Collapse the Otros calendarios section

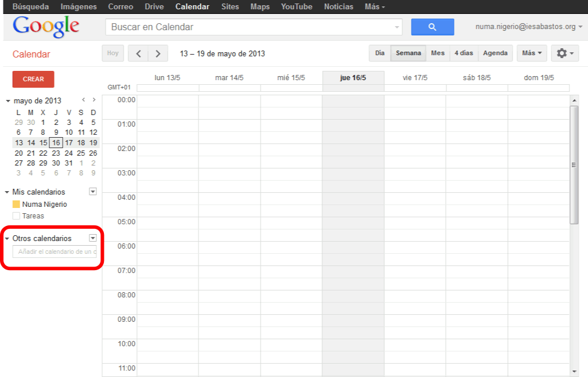7,239
